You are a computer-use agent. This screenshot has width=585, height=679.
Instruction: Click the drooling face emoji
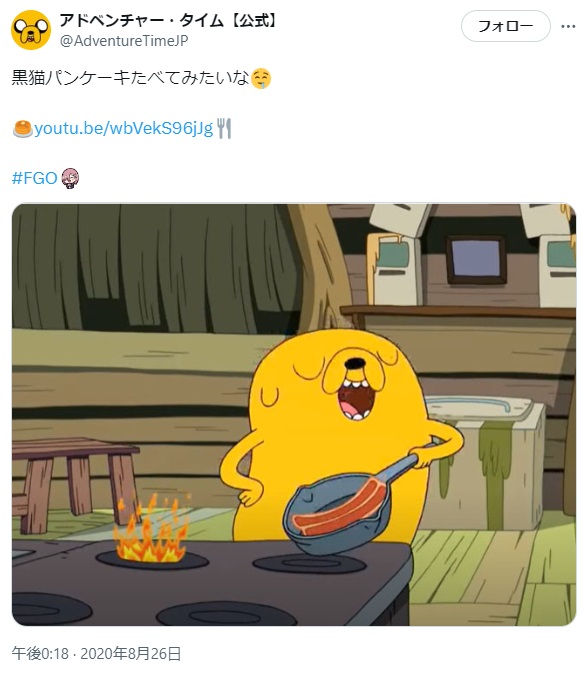click(x=261, y=79)
